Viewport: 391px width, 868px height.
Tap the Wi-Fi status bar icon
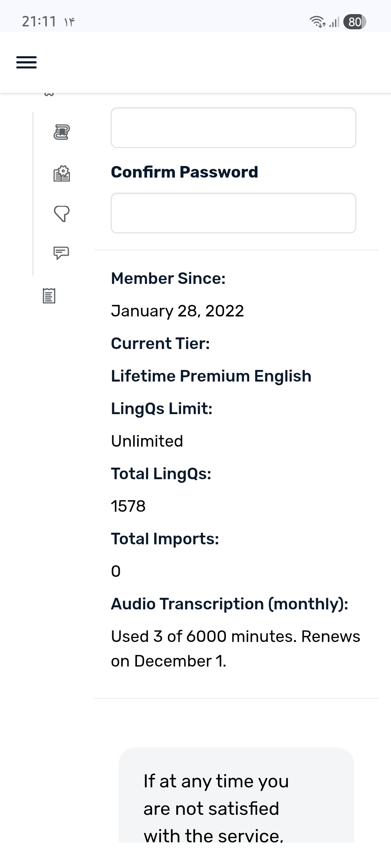pyautogui.click(x=317, y=22)
